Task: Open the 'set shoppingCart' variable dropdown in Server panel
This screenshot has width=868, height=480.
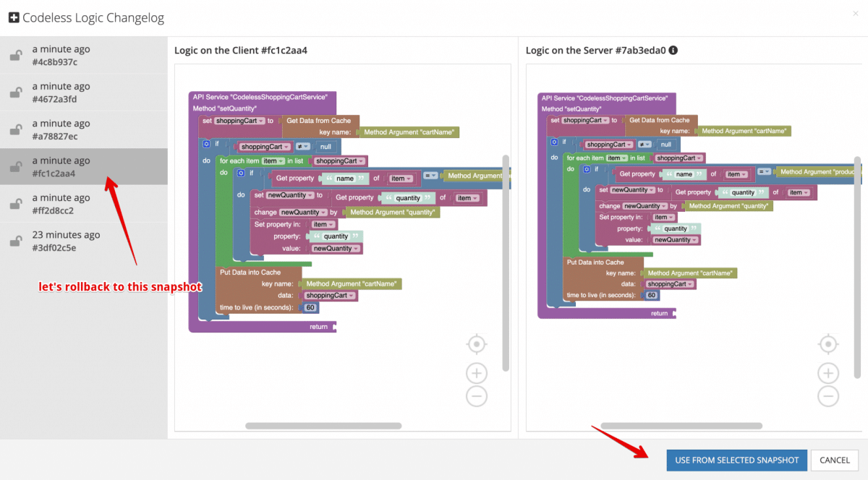Action: [x=587, y=120]
